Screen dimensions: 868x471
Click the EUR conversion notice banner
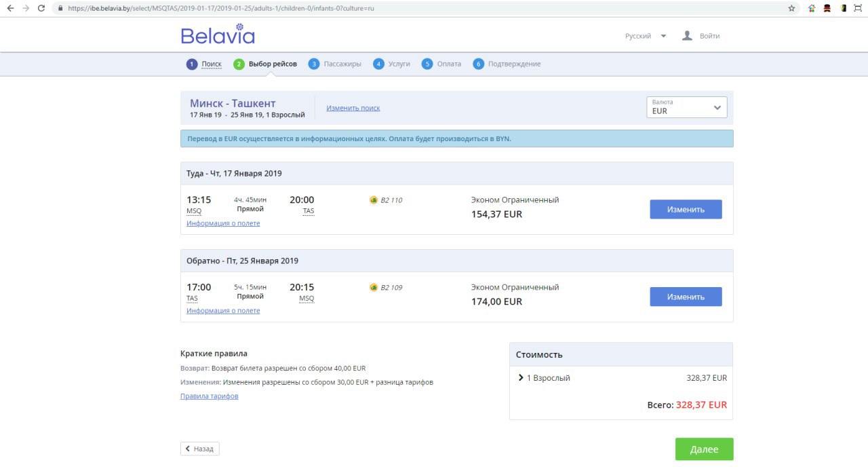(x=456, y=138)
